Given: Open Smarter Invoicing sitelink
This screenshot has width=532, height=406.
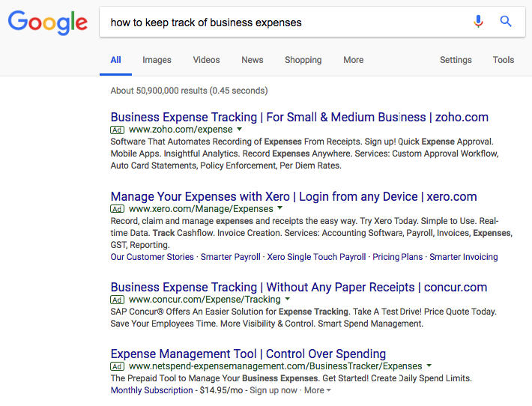Looking at the screenshot, I should point(464,257).
